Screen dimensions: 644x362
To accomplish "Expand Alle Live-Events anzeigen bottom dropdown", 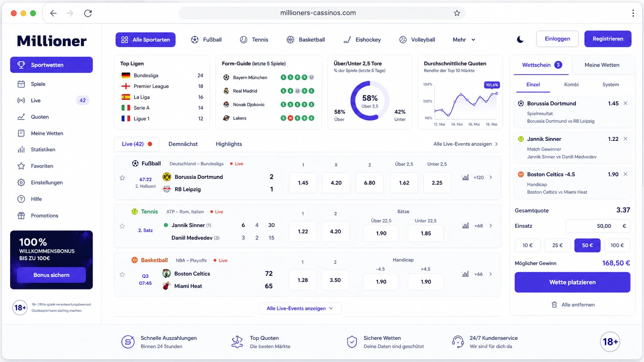I will (300, 308).
